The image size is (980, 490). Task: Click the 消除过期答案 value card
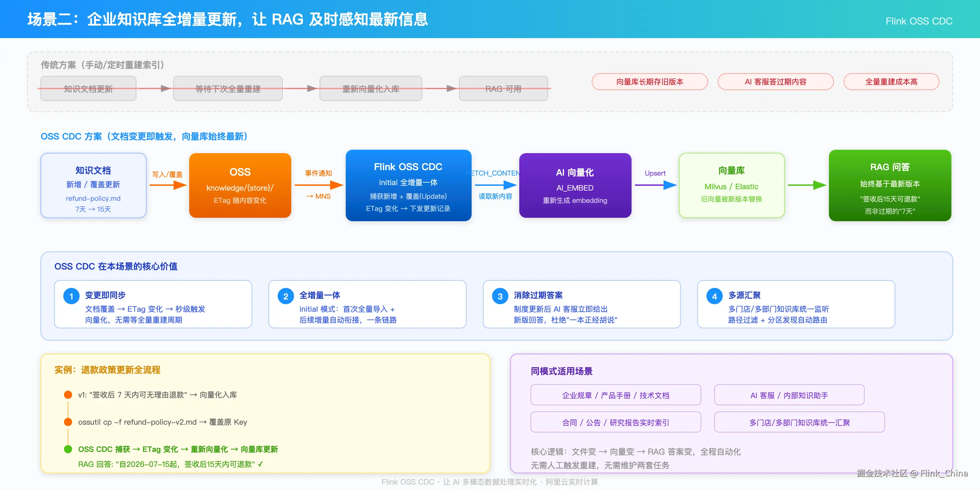pyautogui.click(x=582, y=304)
